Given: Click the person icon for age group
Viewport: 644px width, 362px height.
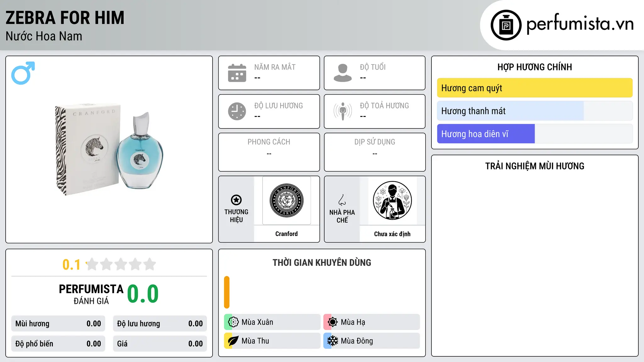Looking at the screenshot, I should pyautogui.click(x=343, y=73).
